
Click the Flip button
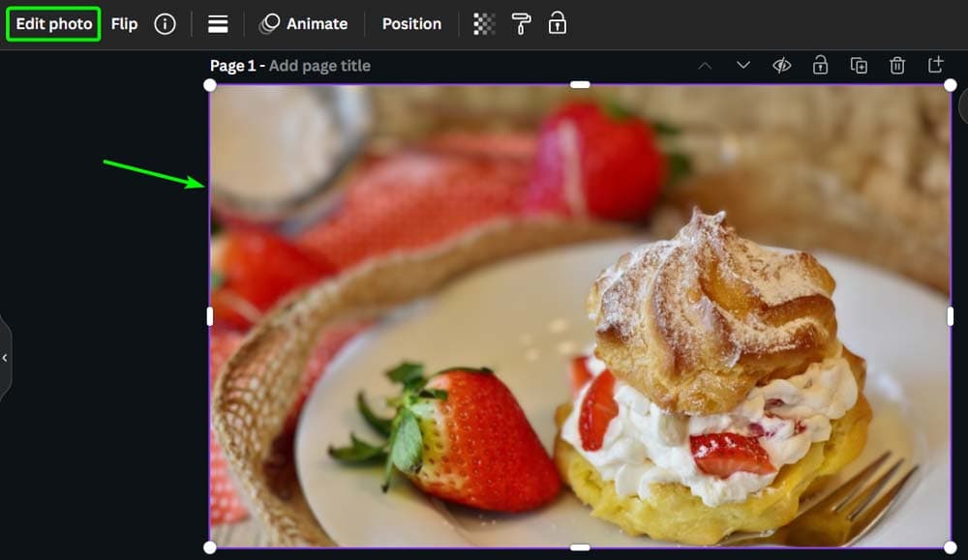pyautogui.click(x=124, y=24)
